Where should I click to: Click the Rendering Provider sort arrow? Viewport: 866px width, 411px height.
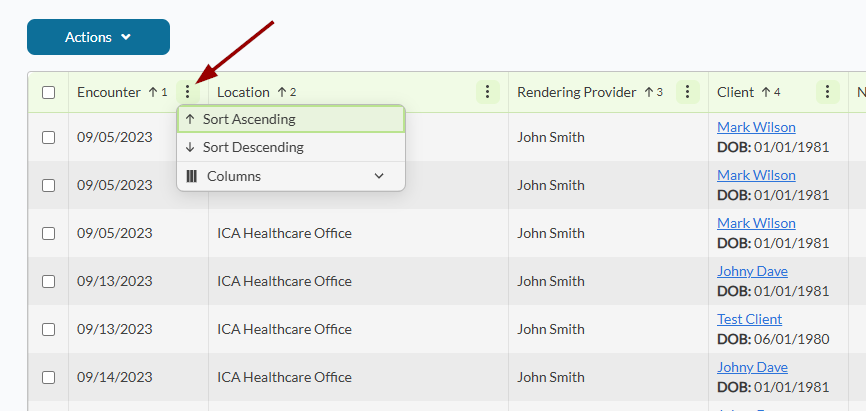[x=648, y=92]
